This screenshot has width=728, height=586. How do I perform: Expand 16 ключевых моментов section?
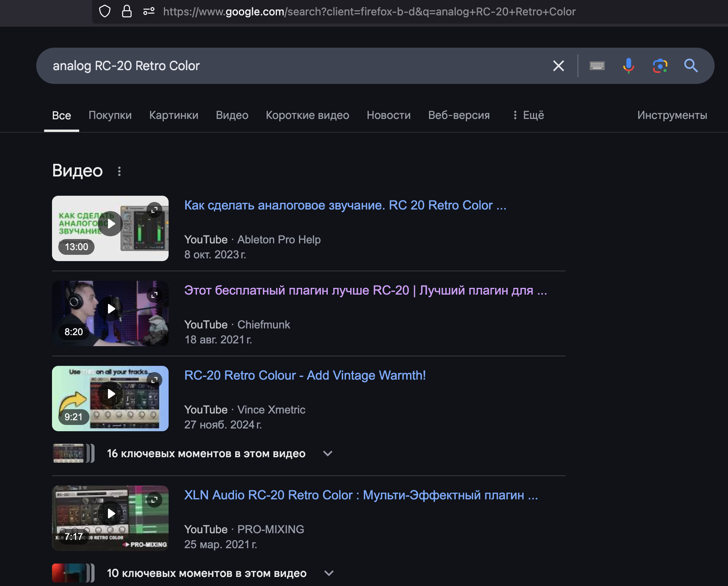click(328, 453)
